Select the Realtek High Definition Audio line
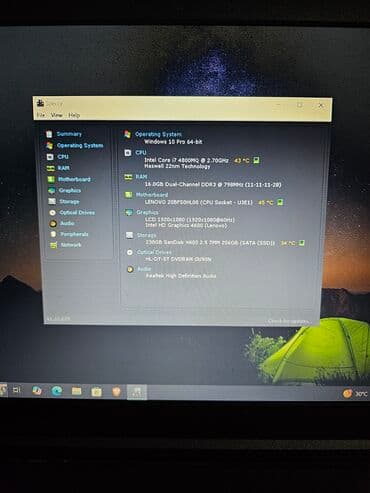The image size is (370, 493). (181, 276)
